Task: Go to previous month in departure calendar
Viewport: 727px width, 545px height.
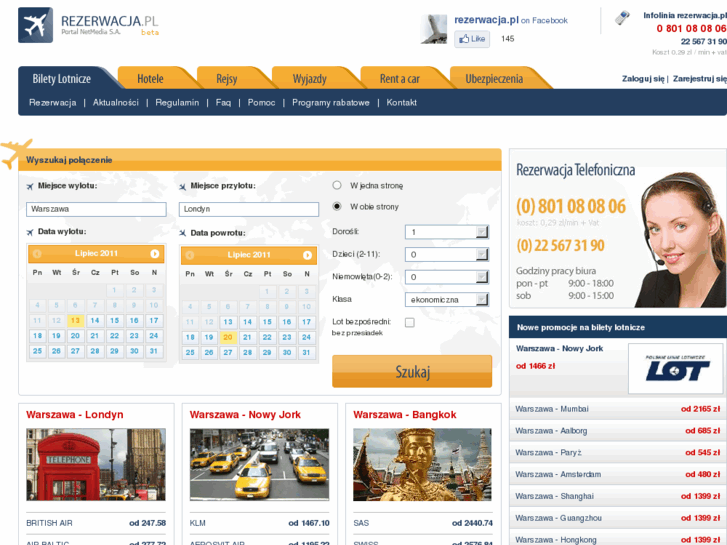Action: pyautogui.click(x=37, y=254)
